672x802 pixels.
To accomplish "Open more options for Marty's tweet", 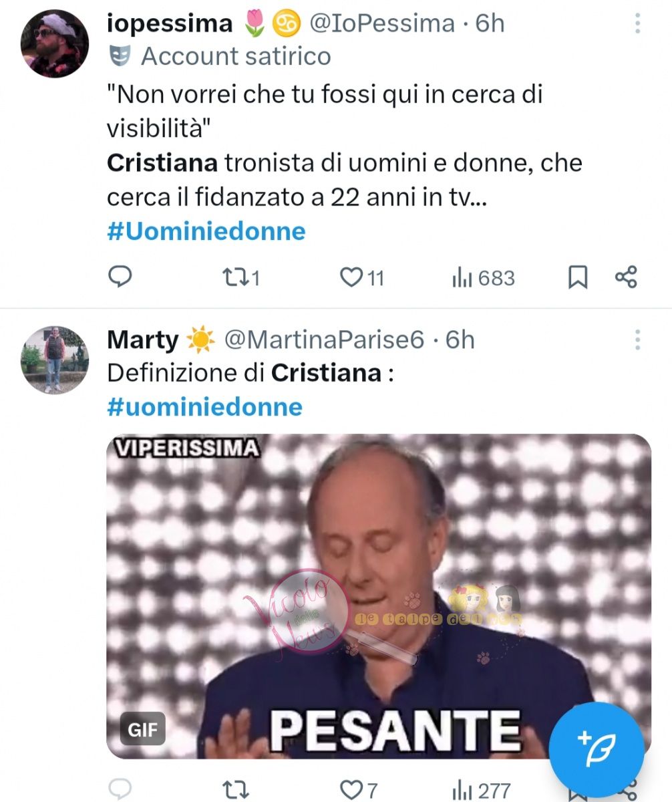I will click(637, 340).
